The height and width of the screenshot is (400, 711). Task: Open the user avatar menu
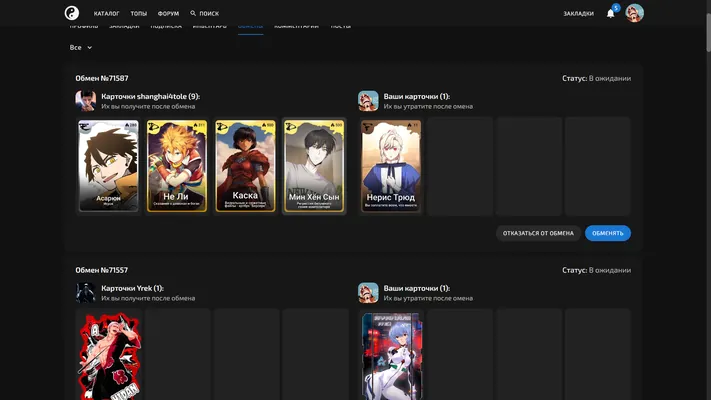[x=634, y=13]
